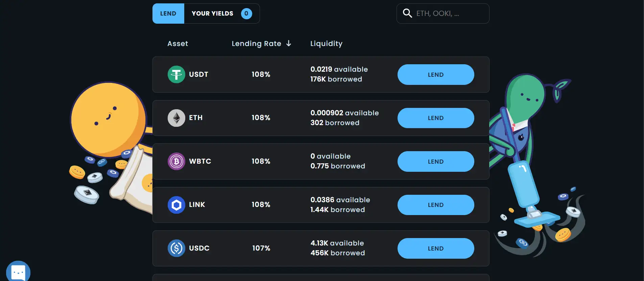
Task: Open the chat support bubble icon
Action: coord(18,272)
